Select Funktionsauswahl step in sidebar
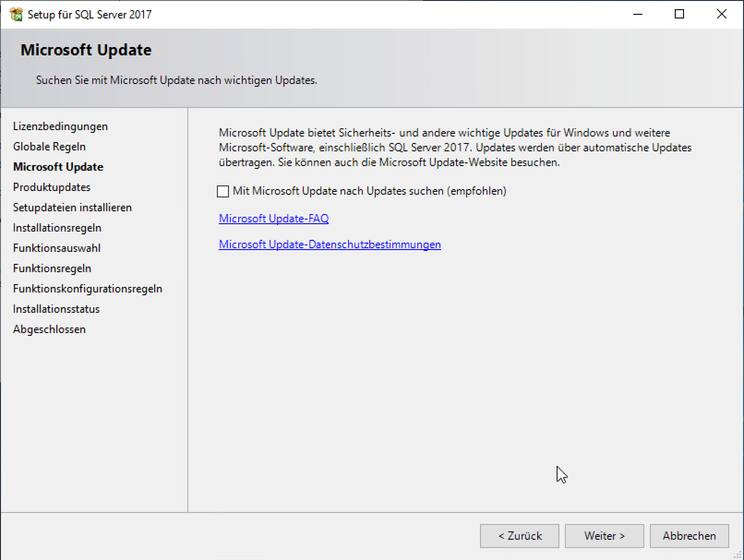This screenshot has width=744, height=560. click(57, 248)
